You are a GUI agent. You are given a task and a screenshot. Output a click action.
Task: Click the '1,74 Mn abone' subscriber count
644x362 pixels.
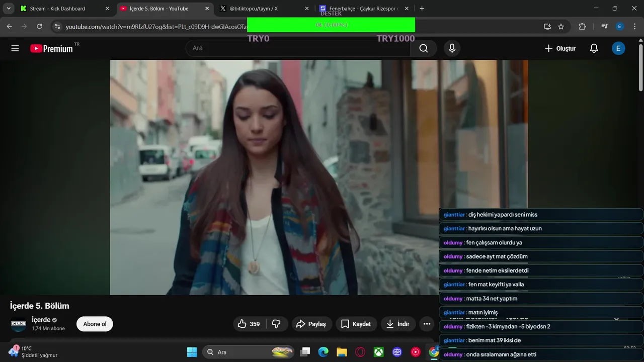click(x=48, y=328)
